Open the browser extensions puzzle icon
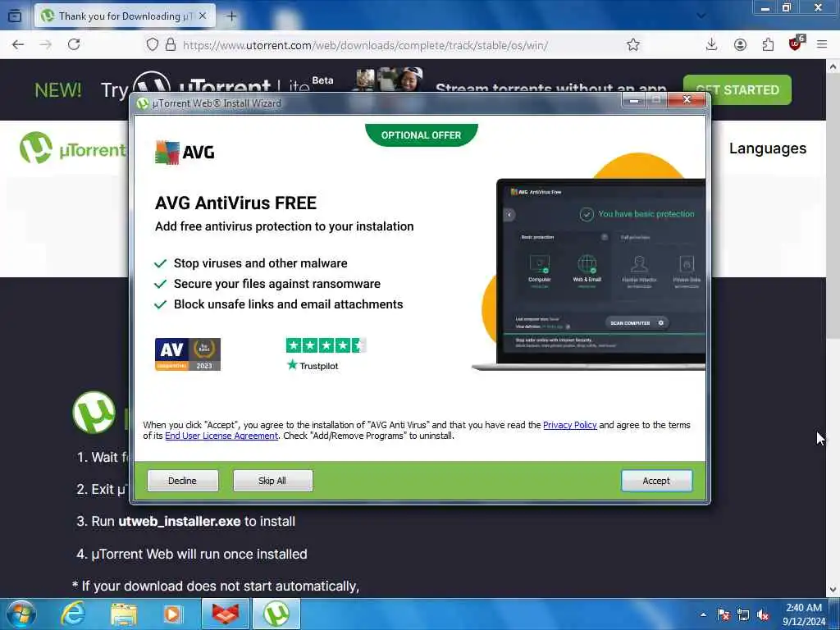The width and height of the screenshot is (840, 630). [768, 44]
